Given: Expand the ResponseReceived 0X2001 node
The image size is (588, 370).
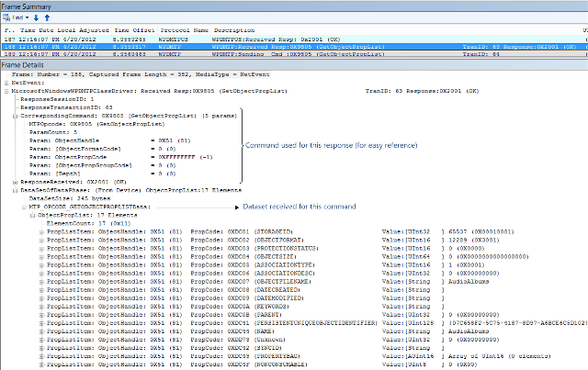Looking at the screenshot, I should click(x=15, y=183).
